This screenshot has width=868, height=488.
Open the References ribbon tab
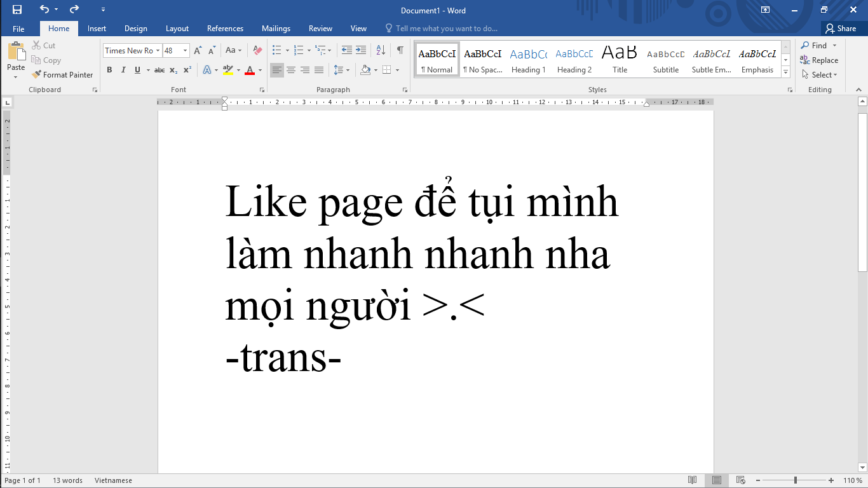[x=225, y=29]
